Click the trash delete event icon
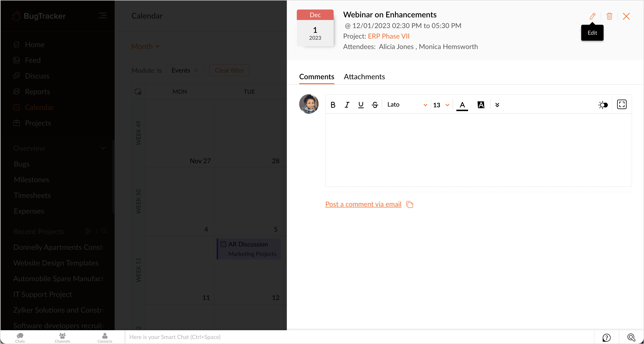Viewport: 644px width, 344px height. [609, 16]
